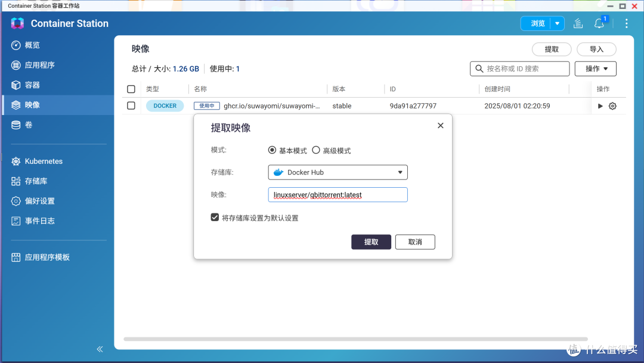Focus the 按名称或 ID 搜索 box
644x363 pixels.
[519, 69]
